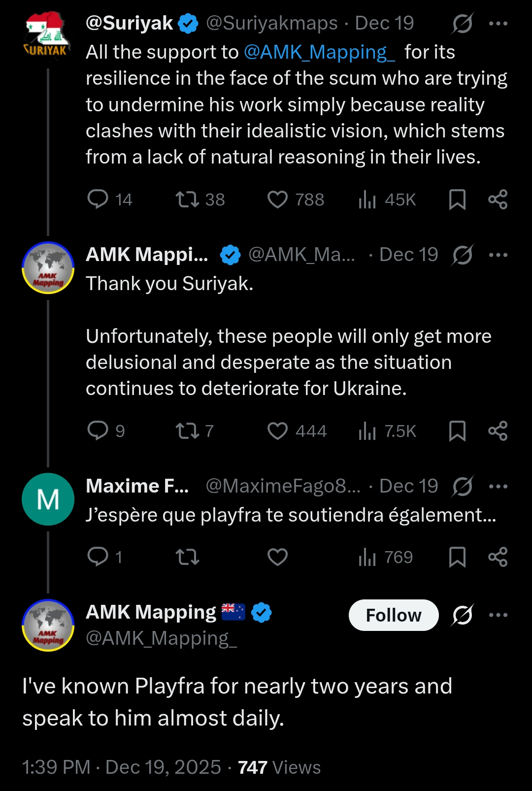
Task: Open more options on AMK Mapping reply
Action: (498, 255)
